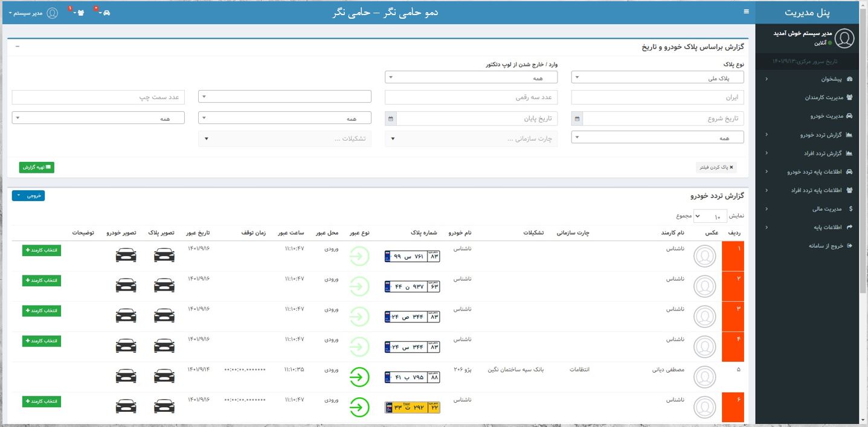Expand the مدیریت مالی sidebar chevron
868x427 pixels.
tap(767, 209)
